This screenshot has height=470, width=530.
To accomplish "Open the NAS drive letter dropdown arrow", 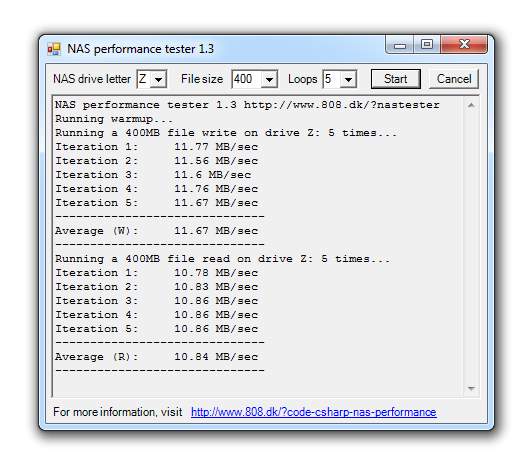I will 158,79.
